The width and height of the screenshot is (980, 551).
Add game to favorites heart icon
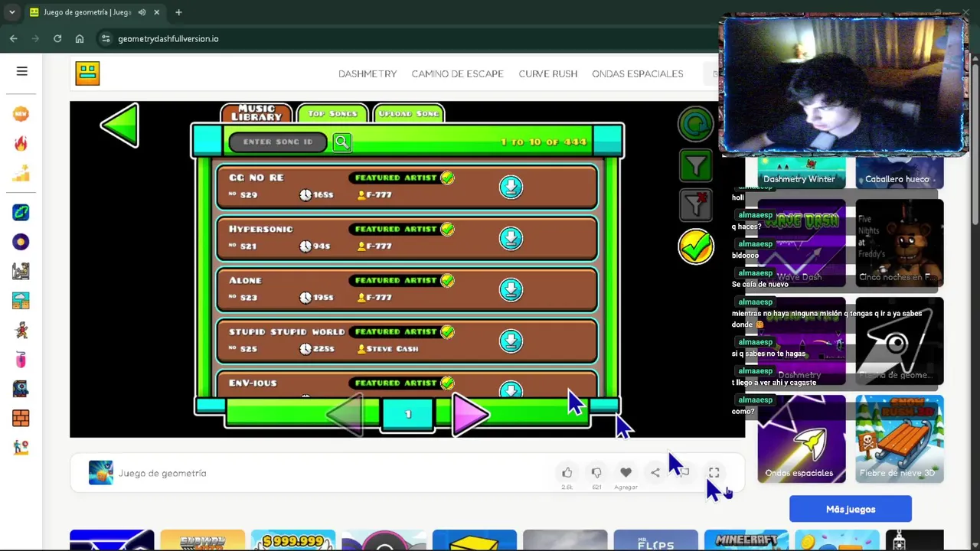[626, 473]
